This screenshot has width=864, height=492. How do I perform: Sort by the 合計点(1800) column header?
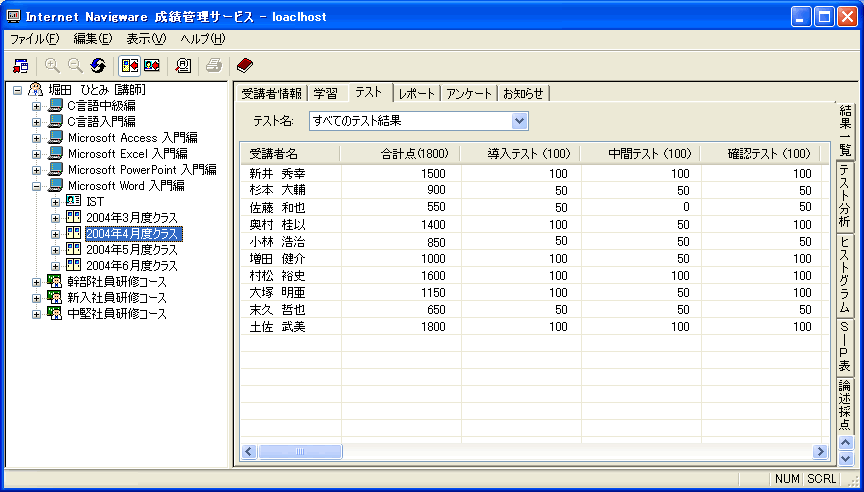tap(400, 154)
